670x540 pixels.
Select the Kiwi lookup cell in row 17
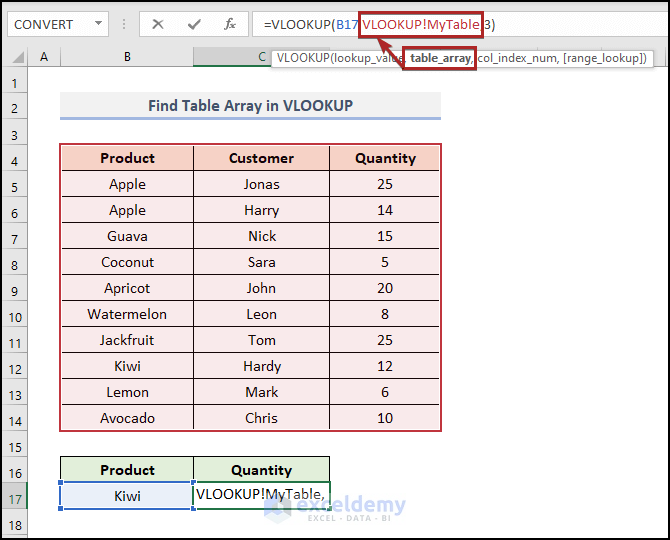(127, 496)
